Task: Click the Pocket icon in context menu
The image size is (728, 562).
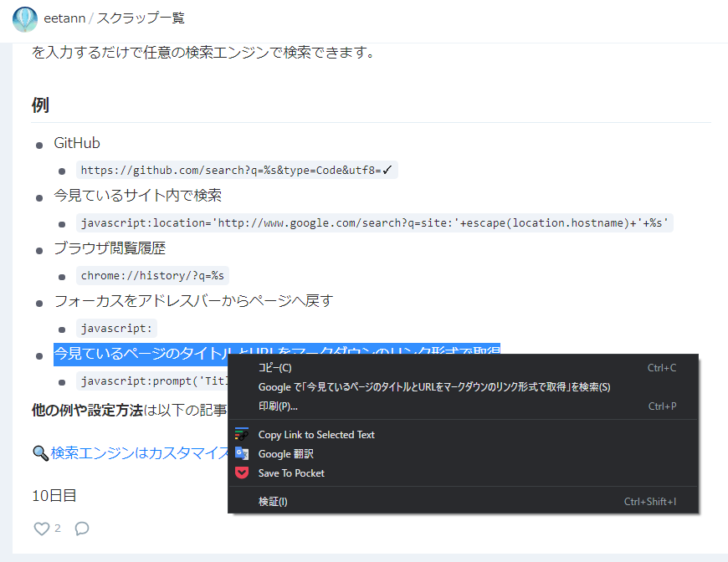Action: [242, 473]
